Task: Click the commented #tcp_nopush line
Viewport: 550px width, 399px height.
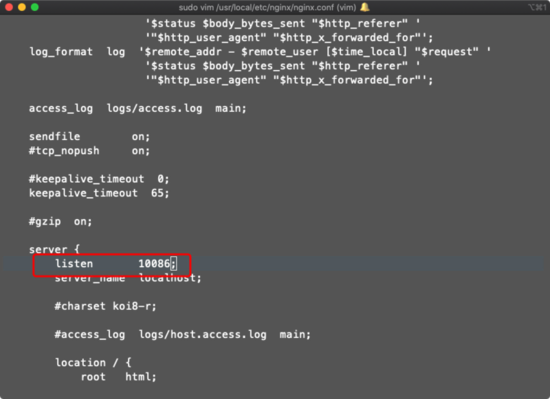Action: coord(89,151)
